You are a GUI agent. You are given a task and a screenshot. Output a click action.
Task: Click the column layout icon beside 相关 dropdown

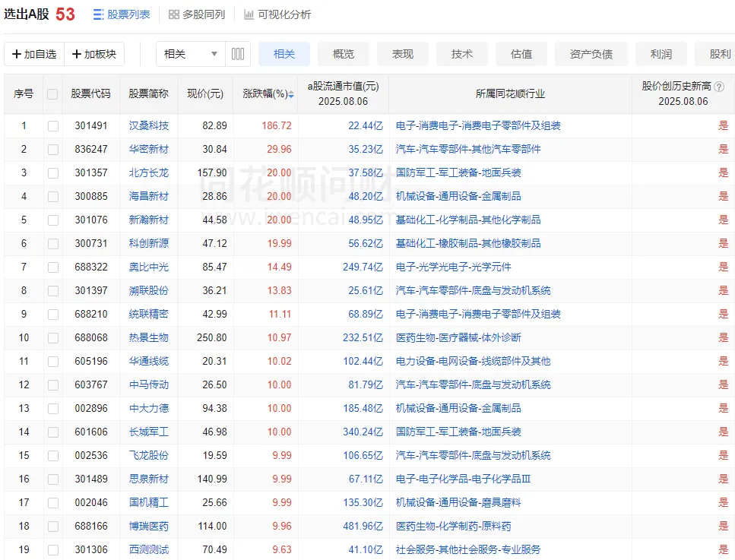pos(238,54)
